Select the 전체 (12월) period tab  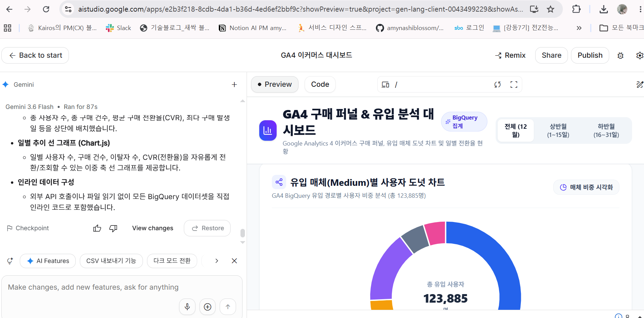516,130
